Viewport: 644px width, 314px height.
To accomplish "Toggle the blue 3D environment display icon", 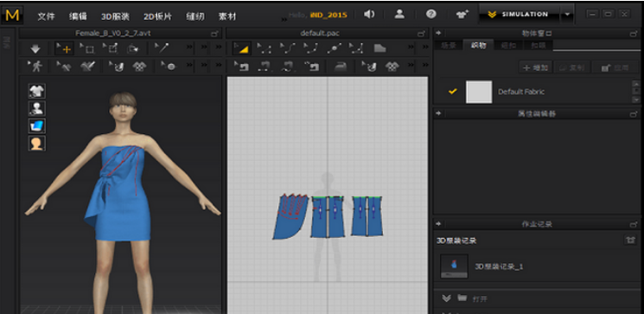I will [37, 126].
